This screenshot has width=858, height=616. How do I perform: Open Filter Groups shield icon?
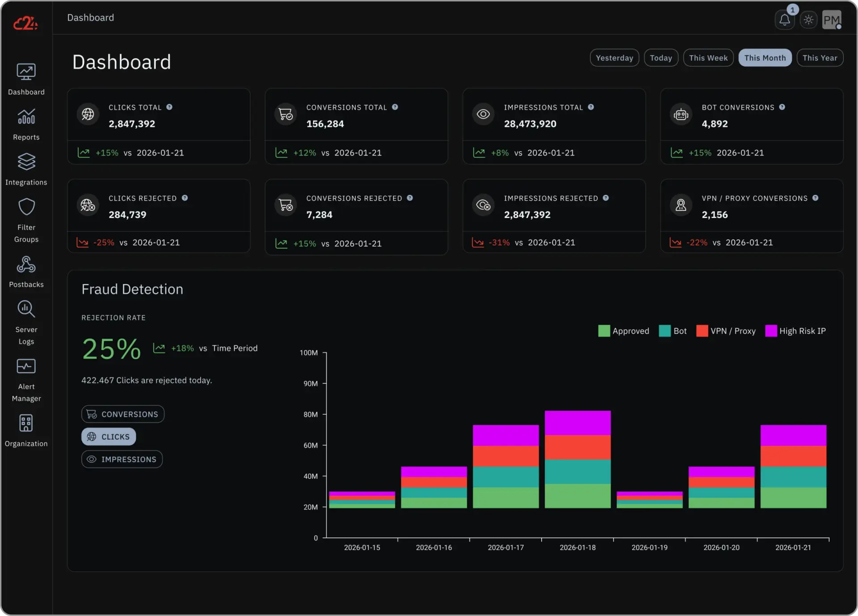pyautogui.click(x=26, y=207)
